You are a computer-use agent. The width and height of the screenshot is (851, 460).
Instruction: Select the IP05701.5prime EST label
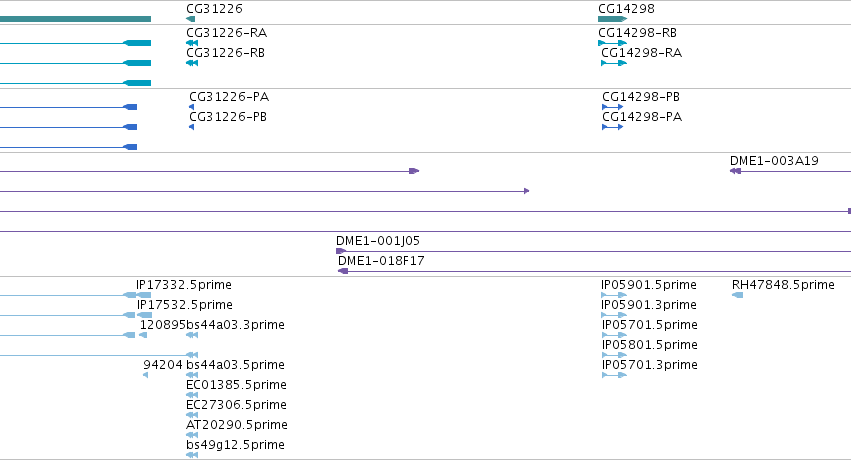[650, 325]
